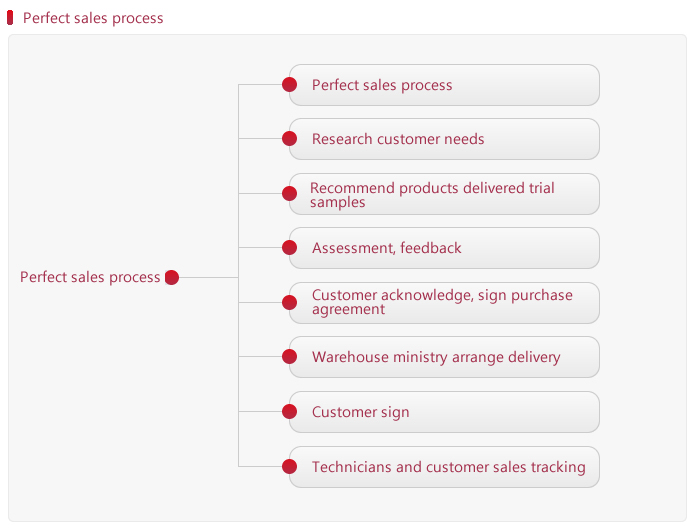Select Recommend products delivered trial samples box

coord(444,194)
